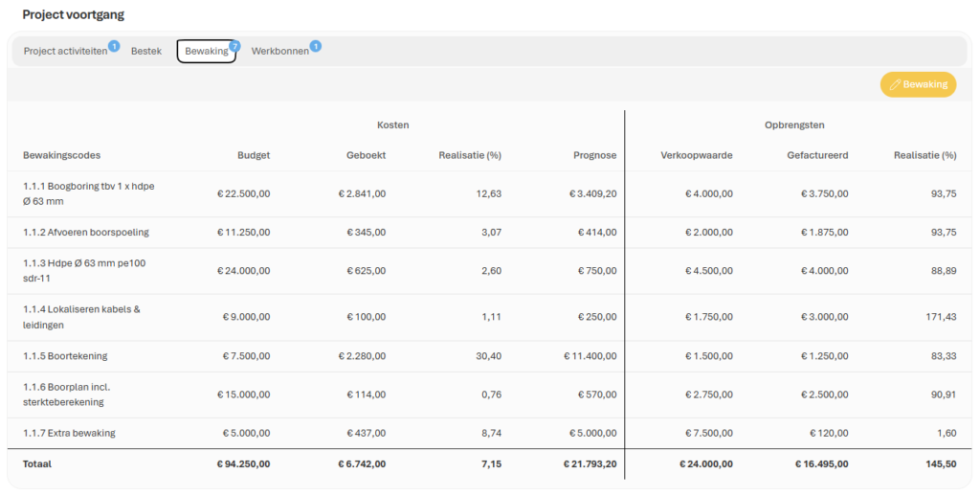This screenshot has height=496, width=980.
Task: Click the Bewakingscodes column header
Action: [62, 155]
